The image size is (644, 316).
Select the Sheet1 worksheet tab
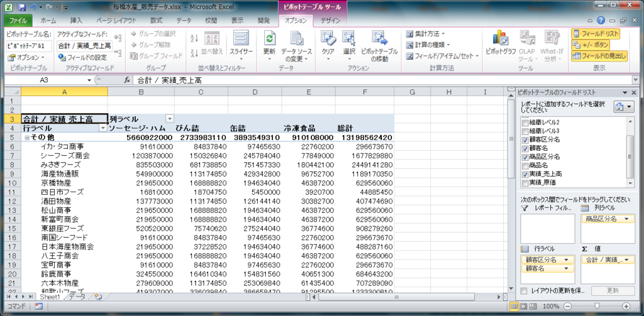tap(50, 297)
